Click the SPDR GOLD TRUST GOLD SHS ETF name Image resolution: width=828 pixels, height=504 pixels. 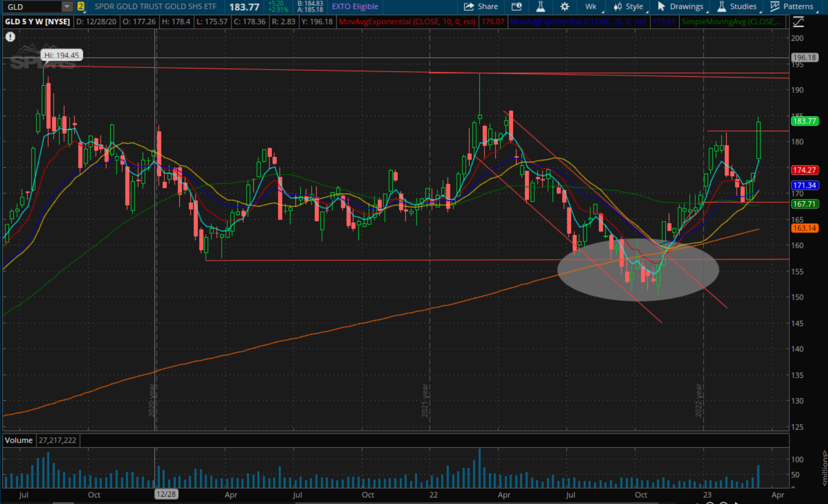click(155, 7)
